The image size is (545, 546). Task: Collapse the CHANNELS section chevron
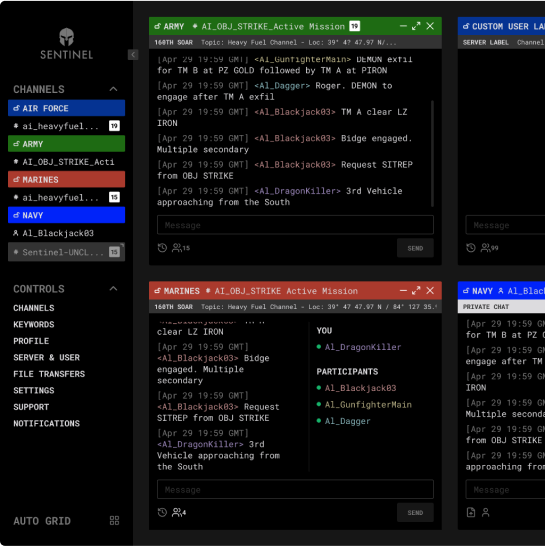click(x=113, y=89)
